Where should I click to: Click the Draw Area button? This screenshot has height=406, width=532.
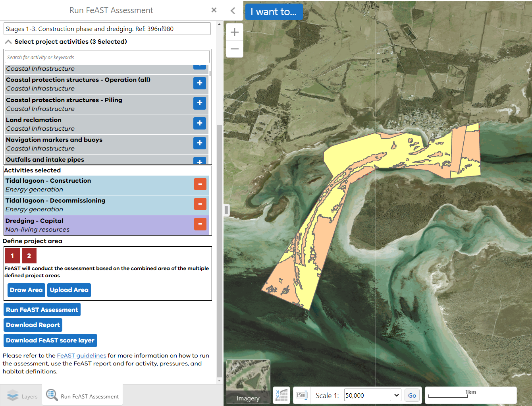pyautogui.click(x=26, y=290)
